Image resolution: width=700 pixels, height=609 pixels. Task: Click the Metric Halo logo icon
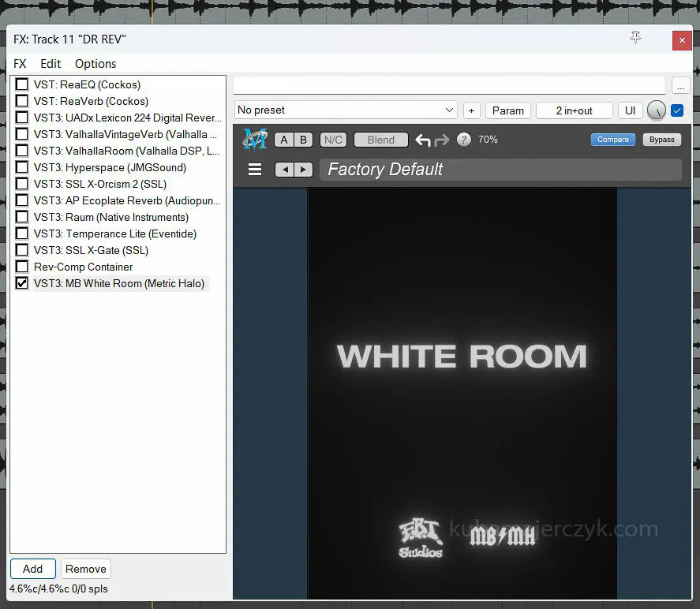tap(255, 140)
